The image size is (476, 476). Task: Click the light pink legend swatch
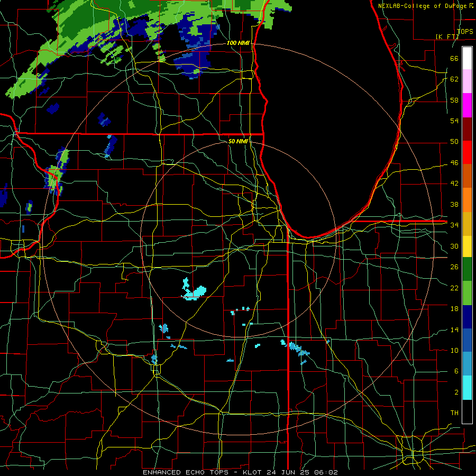pyautogui.click(x=467, y=81)
